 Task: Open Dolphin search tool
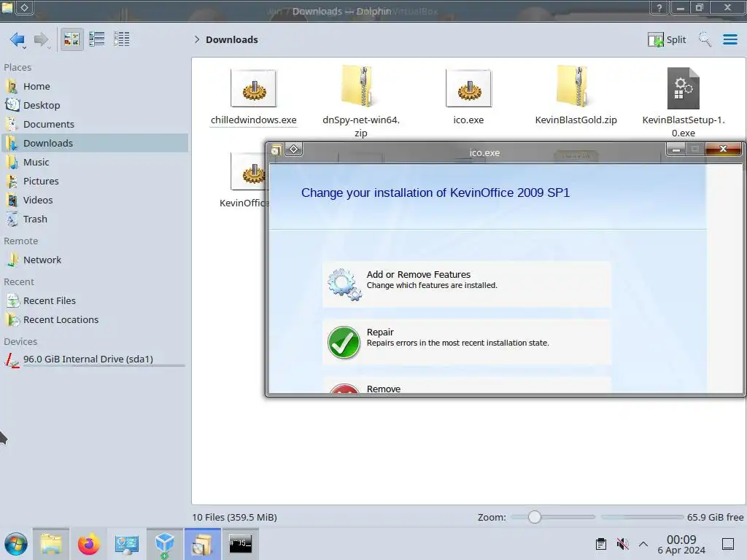[x=705, y=39]
